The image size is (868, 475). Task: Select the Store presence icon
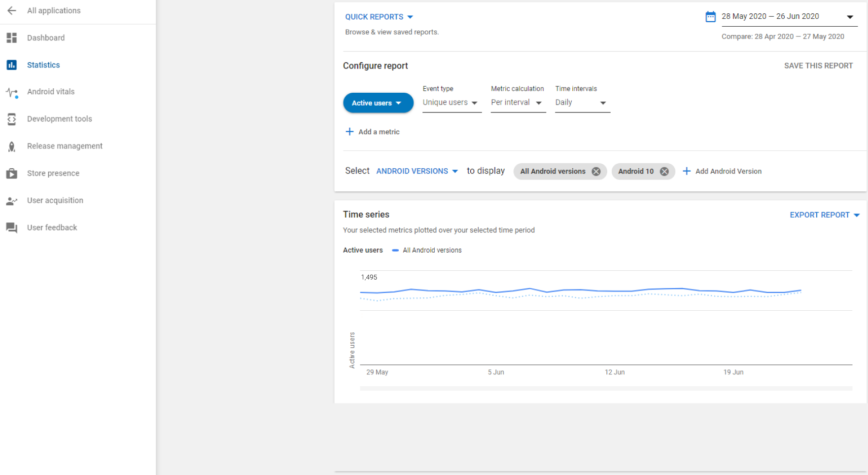[11, 173]
